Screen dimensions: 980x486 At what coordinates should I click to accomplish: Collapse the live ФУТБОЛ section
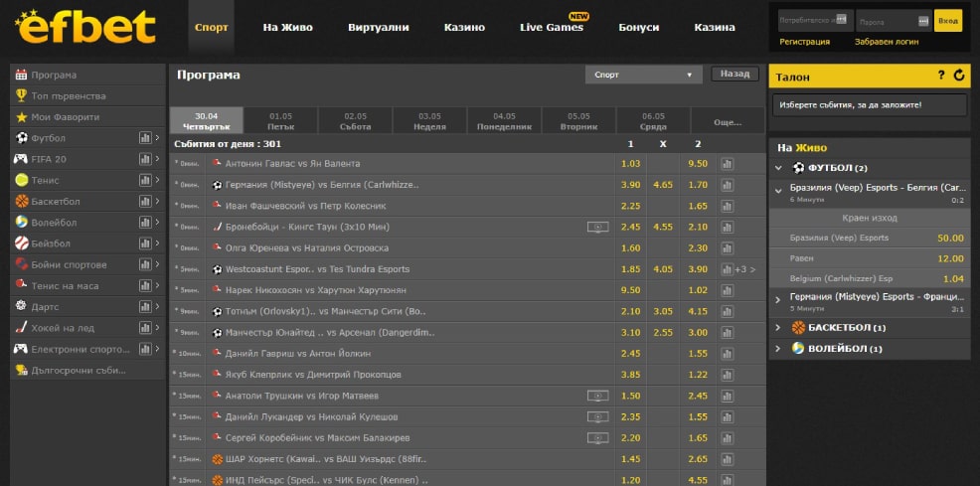[779, 168]
